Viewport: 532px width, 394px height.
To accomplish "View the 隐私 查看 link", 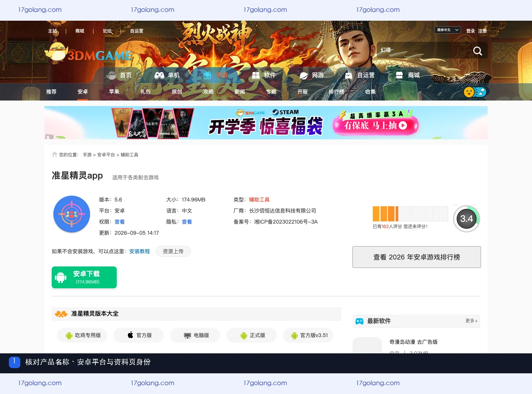I will tap(187, 222).
